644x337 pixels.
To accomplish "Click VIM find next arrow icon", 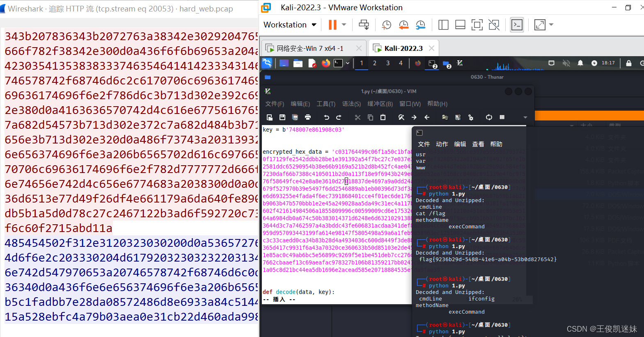I will [x=414, y=118].
